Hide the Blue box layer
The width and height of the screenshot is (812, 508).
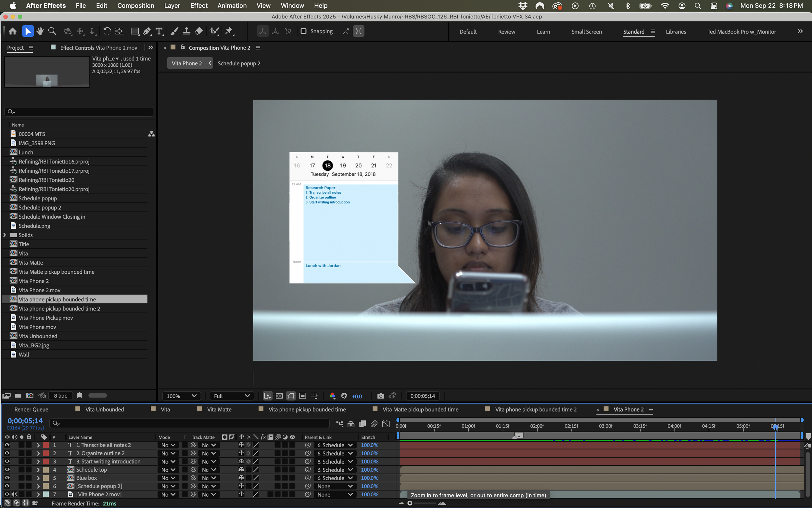(x=7, y=478)
